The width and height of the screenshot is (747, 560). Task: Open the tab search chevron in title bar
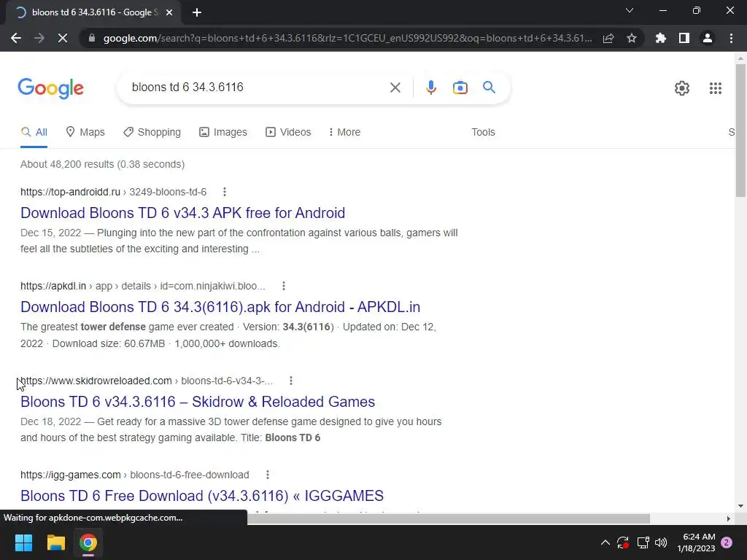point(630,10)
